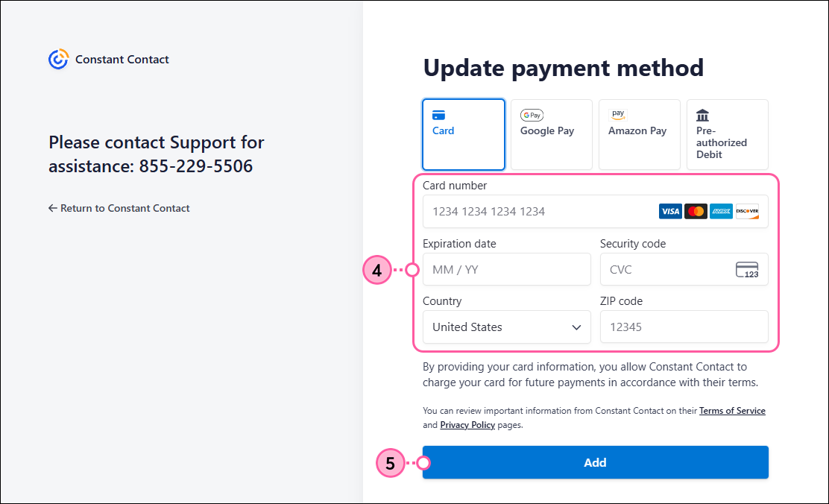
Task: Click the Add button
Action: 595,462
